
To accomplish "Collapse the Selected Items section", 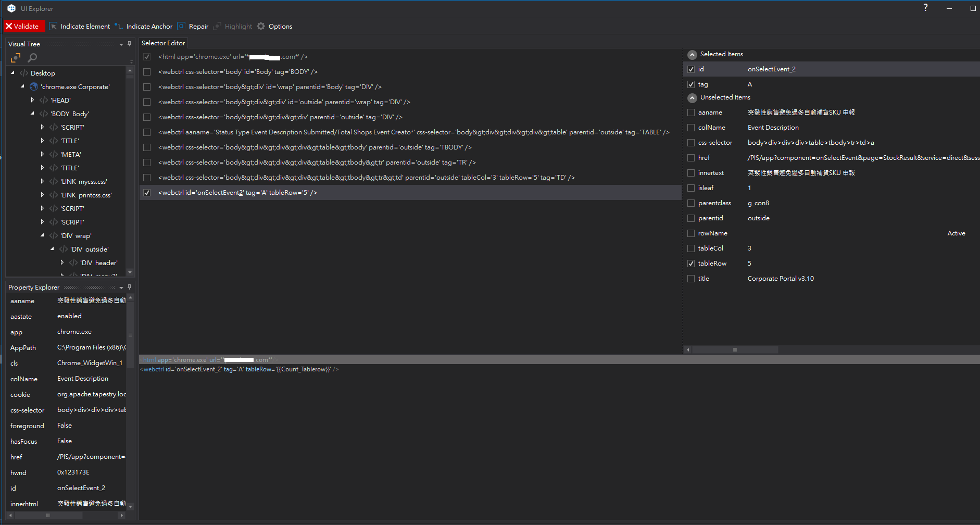I will coord(692,55).
